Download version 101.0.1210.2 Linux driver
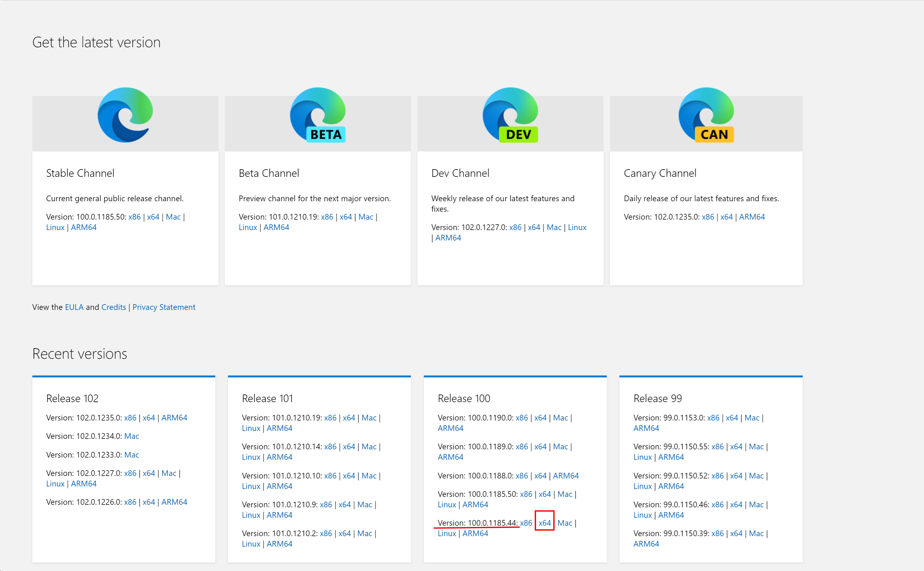The image size is (924, 571). tap(251, 544)
